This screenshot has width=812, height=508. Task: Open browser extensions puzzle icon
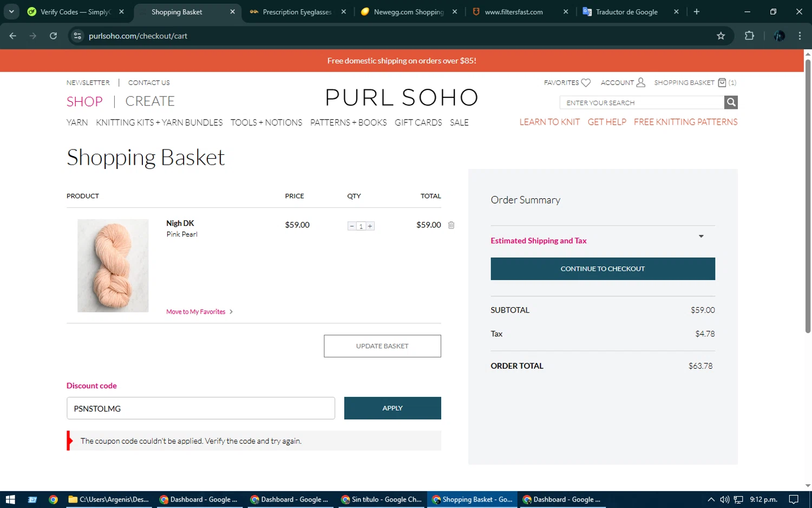click(x=749, y=36)
